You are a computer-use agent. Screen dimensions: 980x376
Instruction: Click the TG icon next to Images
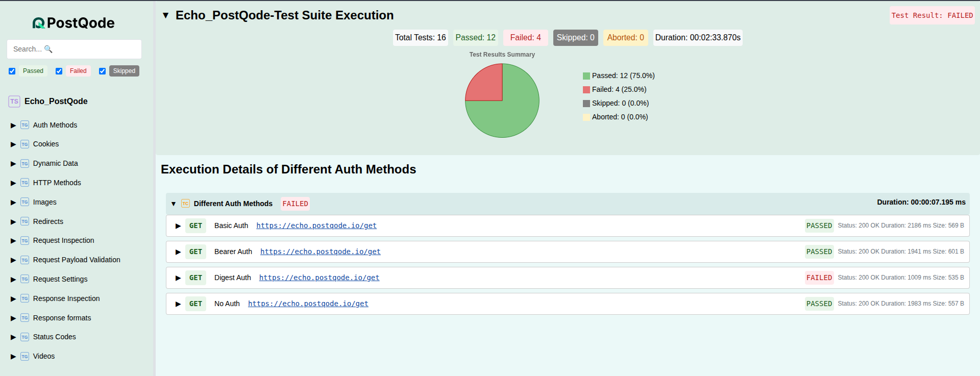point(24,202)
